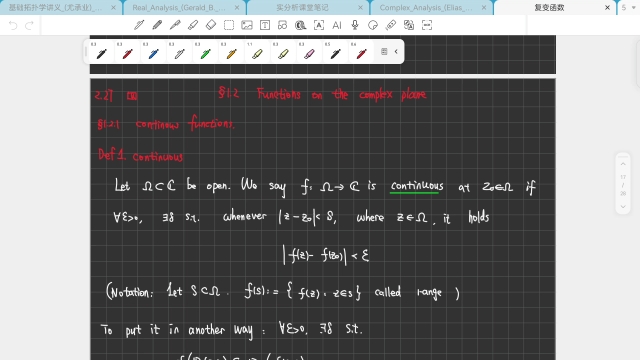The height and width of the screenshot is (360, 640).
Task: Close the 复变函数 tab
Action: (x=607, y=7)
